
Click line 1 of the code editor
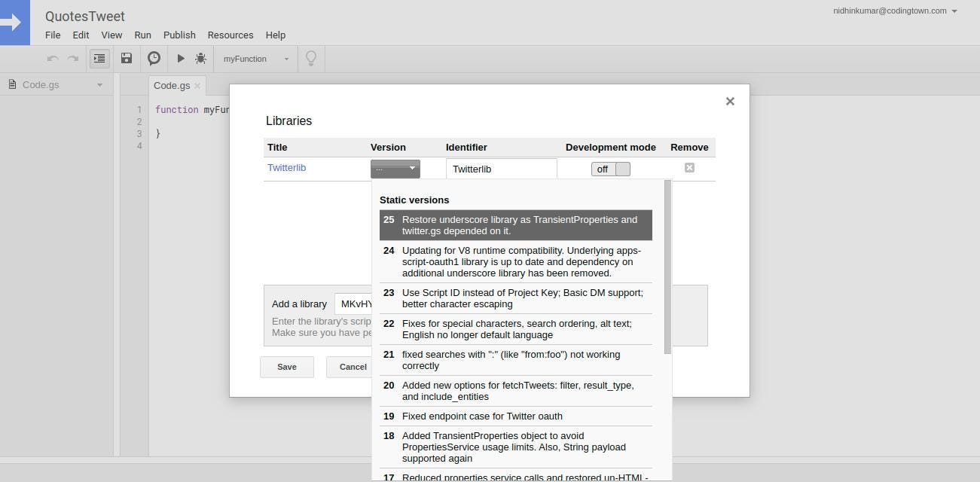click(x=191, y=110)
